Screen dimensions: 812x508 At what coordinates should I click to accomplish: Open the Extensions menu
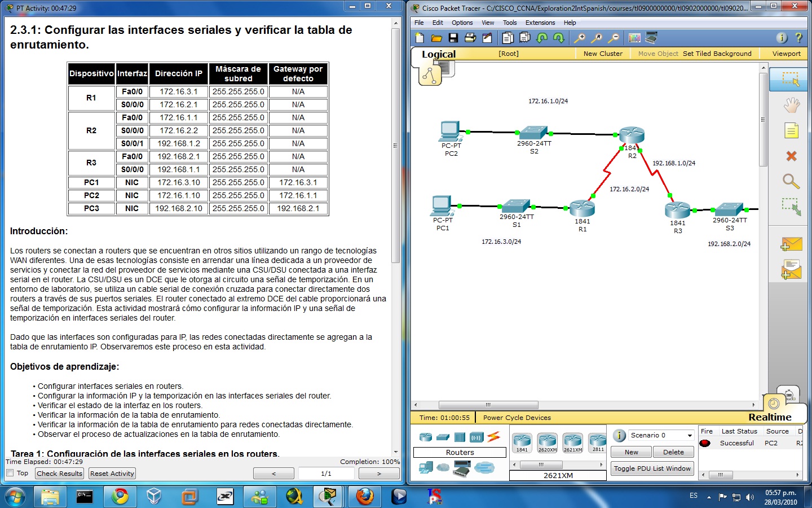(x=540, y=23)
